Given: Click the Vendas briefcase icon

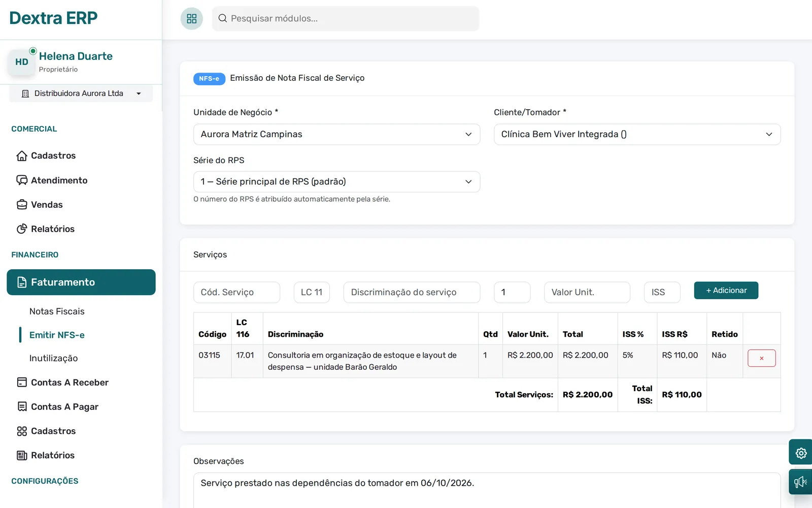Looking at the screenshot, I should coord(22,205).
